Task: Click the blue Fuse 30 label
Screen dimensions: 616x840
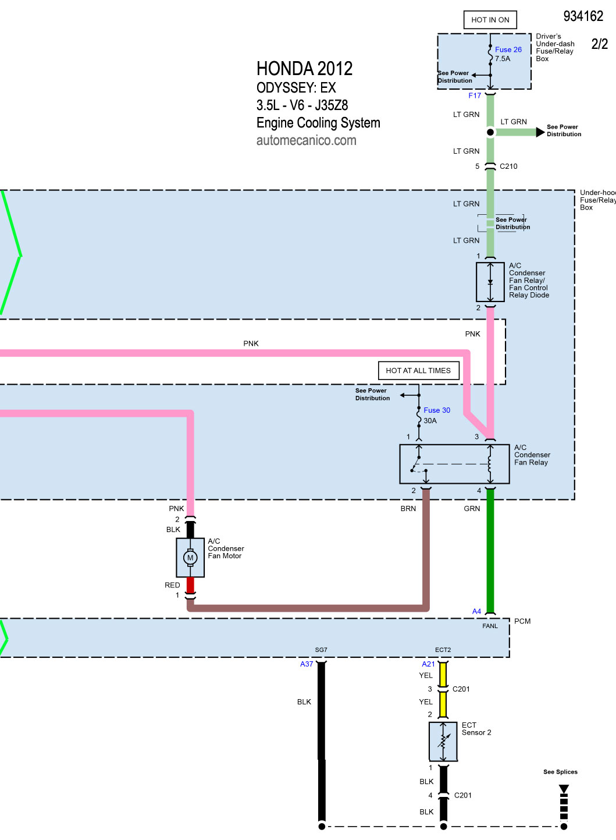Action: coord(437,410)
